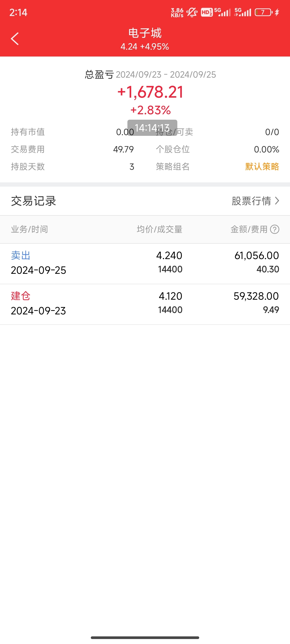Tap the 交易费用 49.79 value
The width and height of the screenshot is (290, 644).
tap(123, 149)
